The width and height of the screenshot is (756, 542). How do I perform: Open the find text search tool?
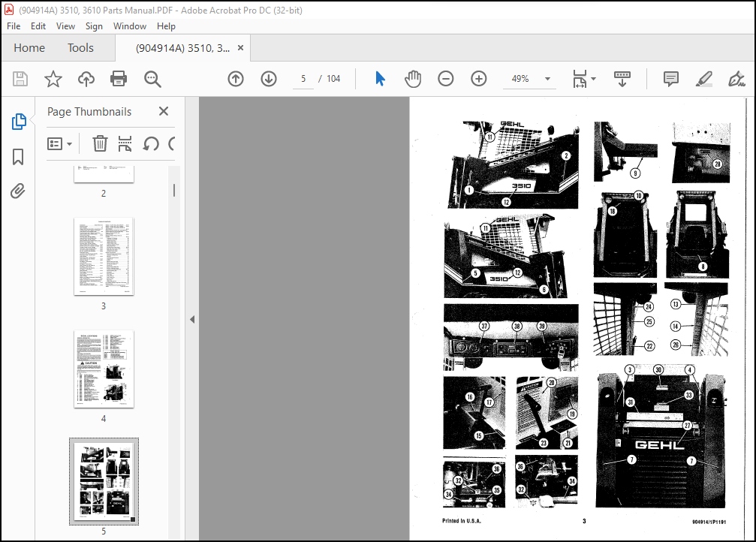[152, 79]
